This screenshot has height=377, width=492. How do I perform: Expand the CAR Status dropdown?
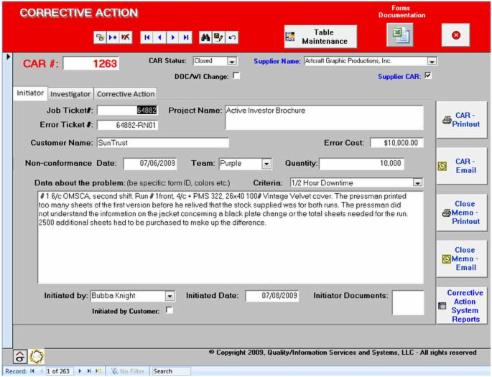point(232,61)
